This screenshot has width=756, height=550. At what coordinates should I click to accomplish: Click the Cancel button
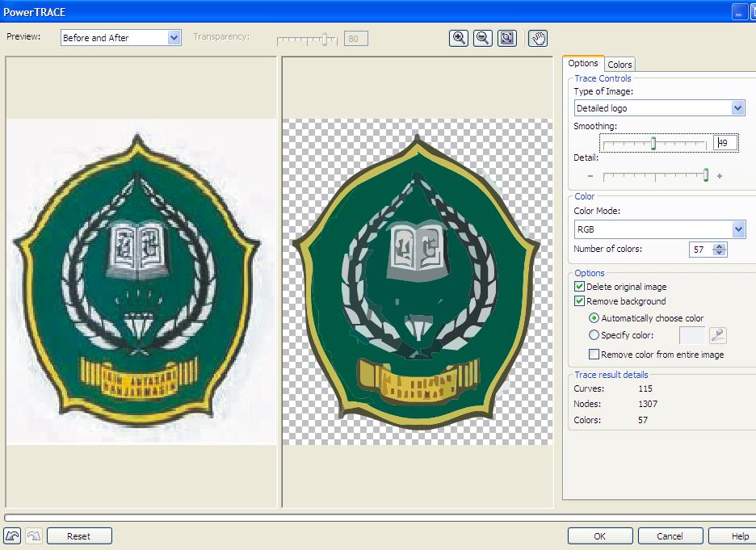coord(670,536)
